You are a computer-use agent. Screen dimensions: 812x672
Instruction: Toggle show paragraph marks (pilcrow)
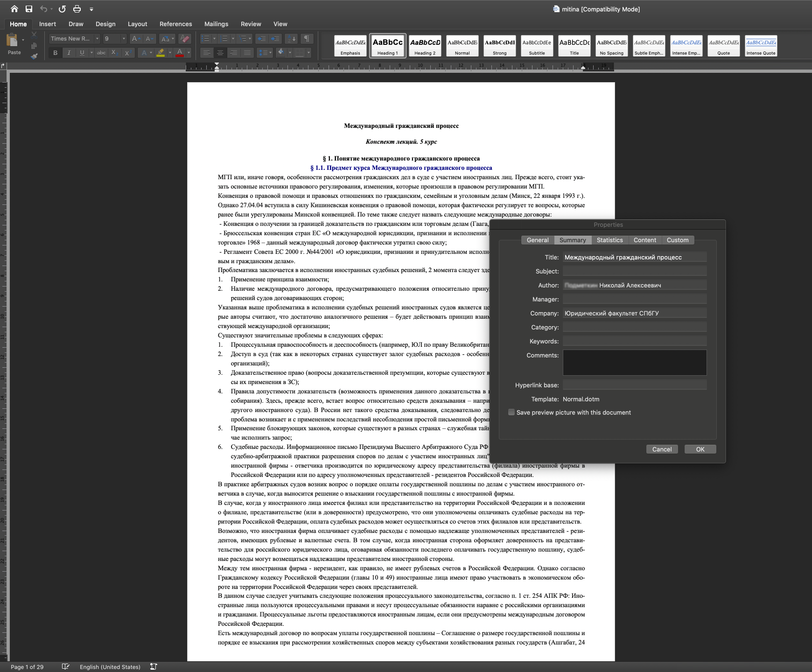tap(307, 39)
